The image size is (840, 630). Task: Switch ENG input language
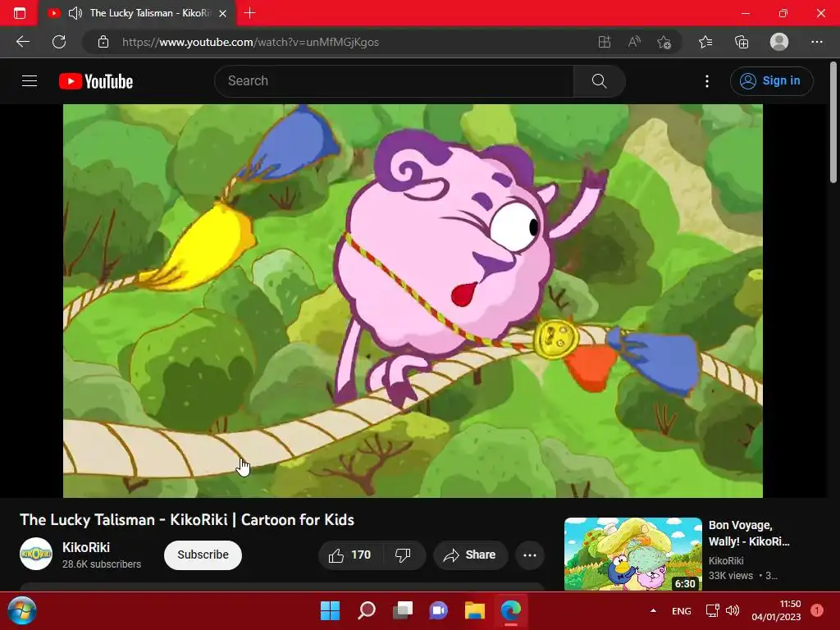coord(682,611)
